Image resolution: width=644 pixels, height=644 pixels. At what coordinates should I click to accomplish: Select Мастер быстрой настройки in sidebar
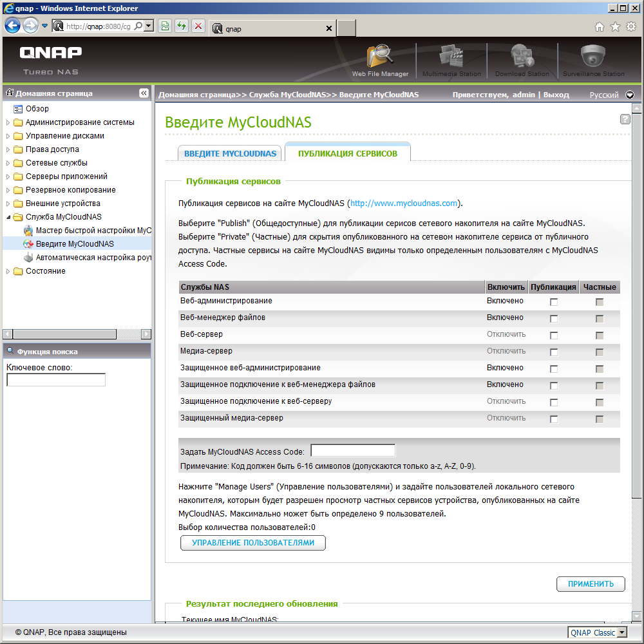pyautogui.click(x=93, y=231)
